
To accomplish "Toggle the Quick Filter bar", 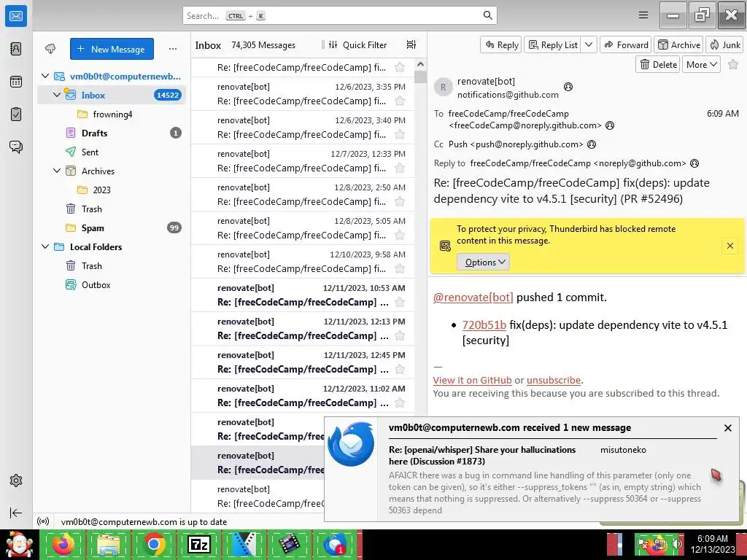I will tap(357, 44).
